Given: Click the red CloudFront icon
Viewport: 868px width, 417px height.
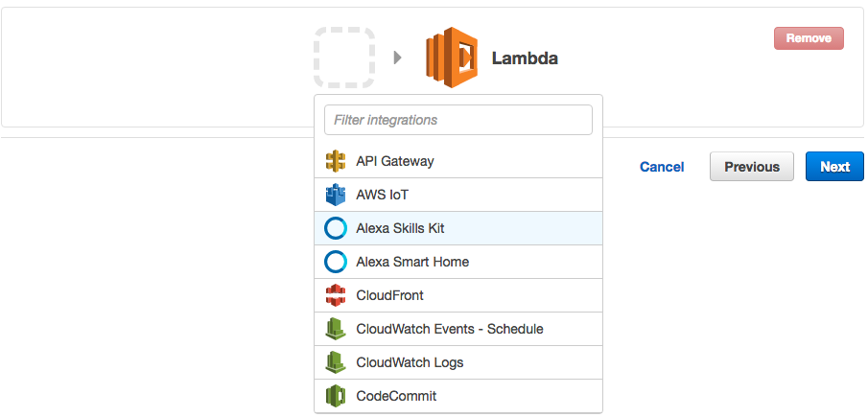Looking at the screenshot, I should point(335,295).
